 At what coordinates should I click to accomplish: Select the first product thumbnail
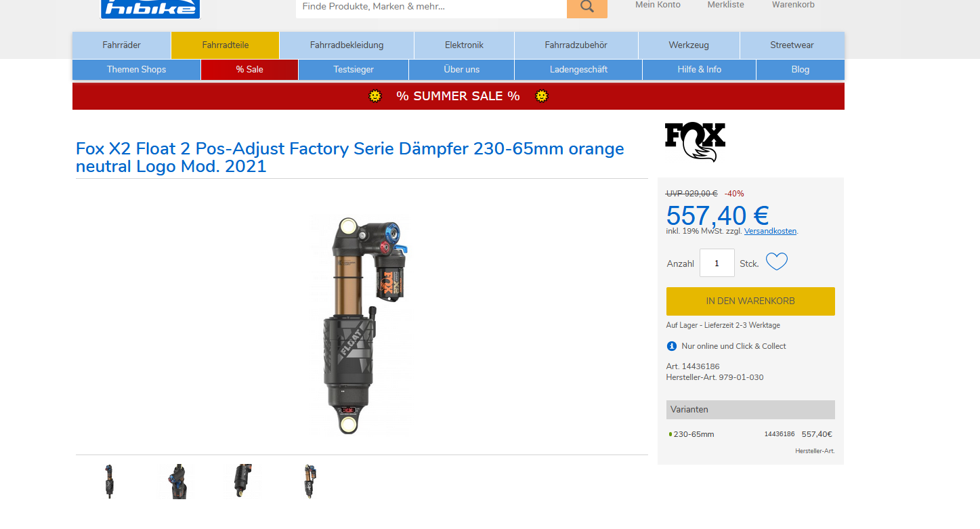110,482
